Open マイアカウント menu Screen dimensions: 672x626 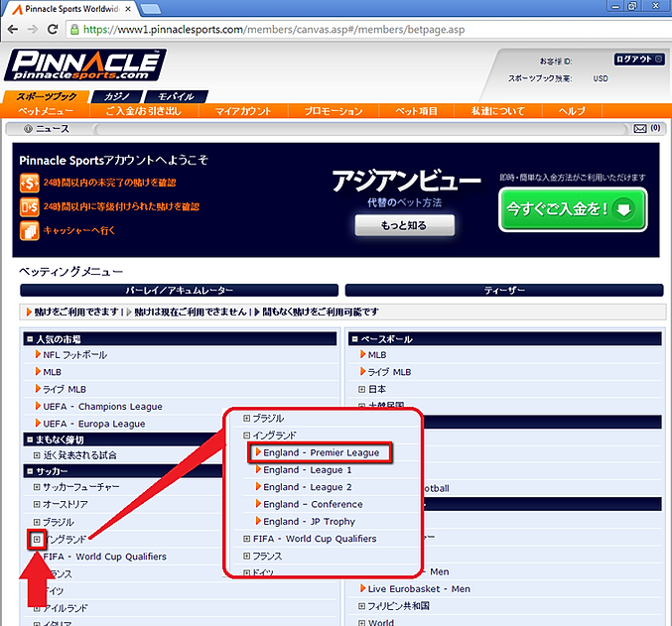click(x=243, y=111)
